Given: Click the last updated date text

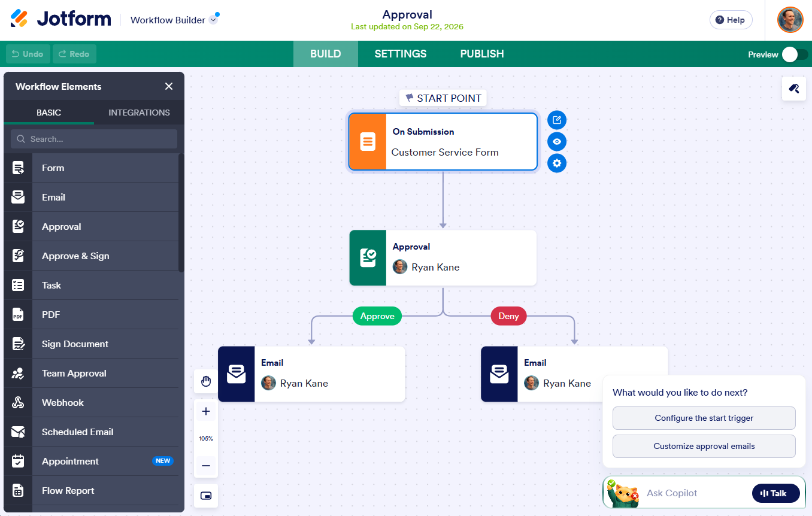Looking at the screenshot, I should (x=407, y=27).
